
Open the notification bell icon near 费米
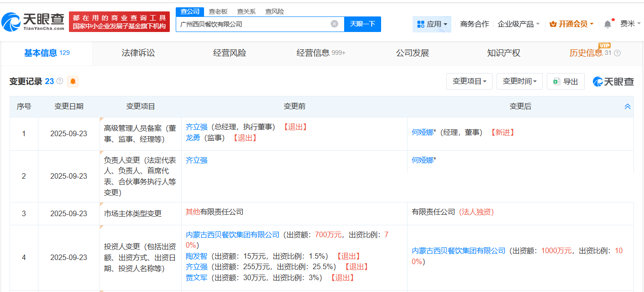coord(607,23)
